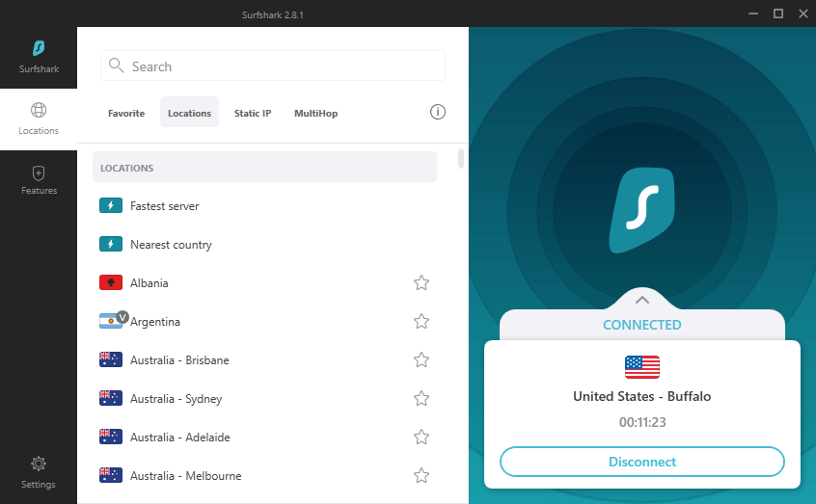Minimize the Surfshark window
The height and width of the screenshot is (504, 816).
pyautogui.click(x=753, y=13)
